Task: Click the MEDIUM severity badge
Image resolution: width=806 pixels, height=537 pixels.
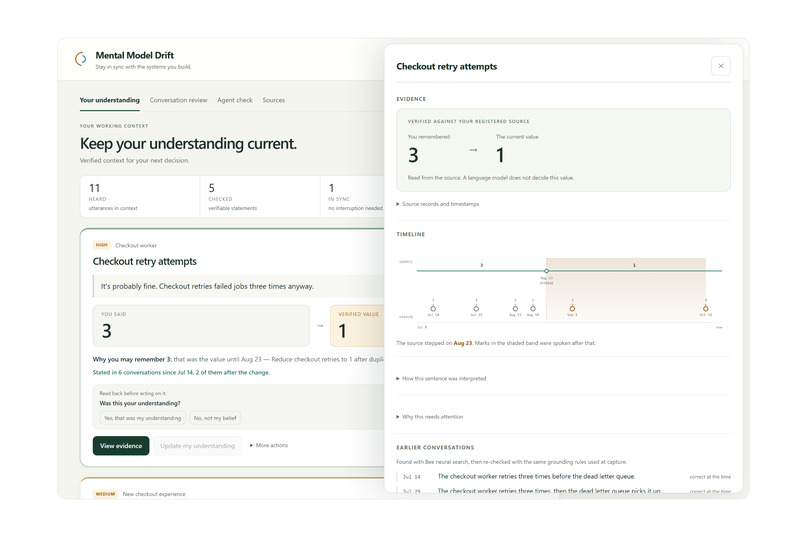Action: 105,494
